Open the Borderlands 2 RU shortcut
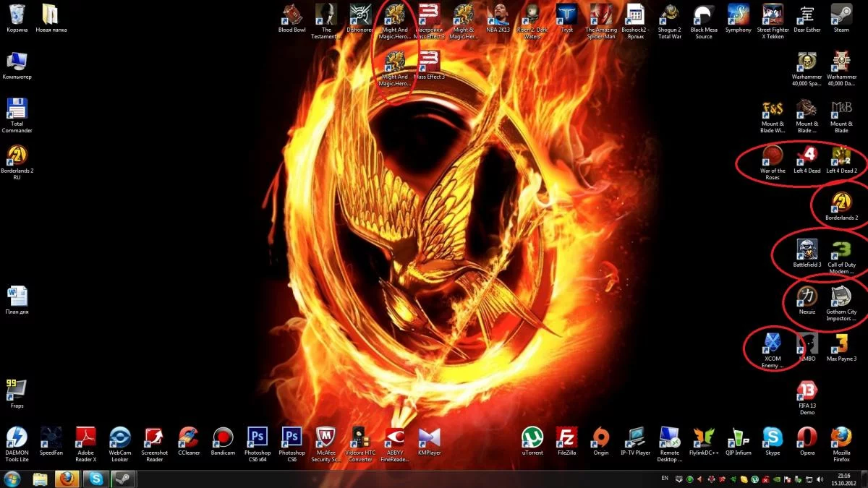 (x=17, y=163)
